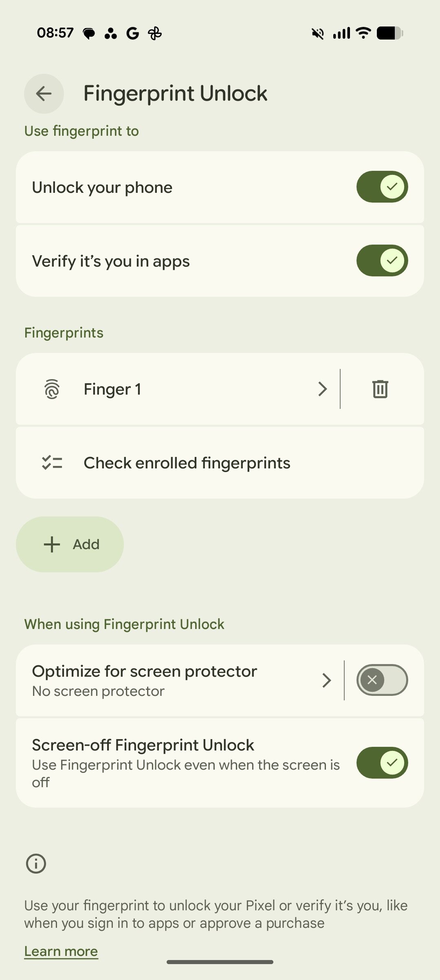The height and width of the screenshot is (980, 440).
Task: Turn off Screen-off Fingerprint Unlock
Action: 382,763
